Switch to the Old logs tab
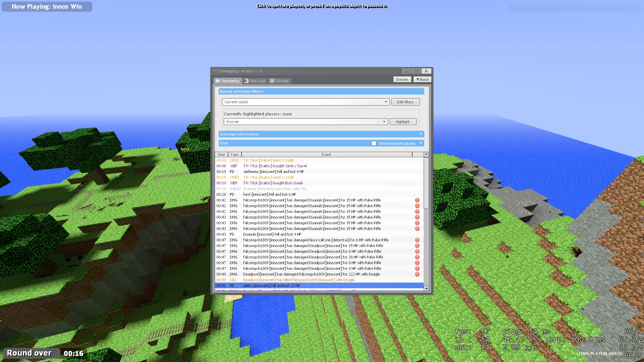This screenshot has height=362, width=644. [x=279, y=81]
